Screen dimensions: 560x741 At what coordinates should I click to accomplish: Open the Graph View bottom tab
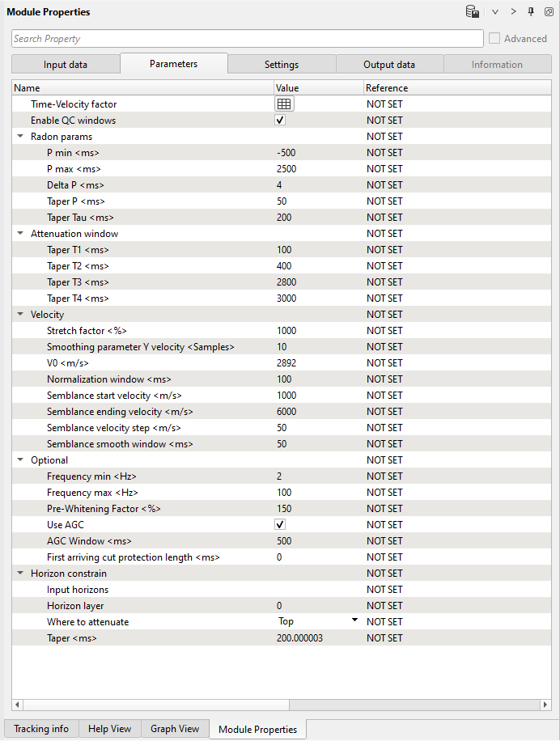[x=175, y=729]
